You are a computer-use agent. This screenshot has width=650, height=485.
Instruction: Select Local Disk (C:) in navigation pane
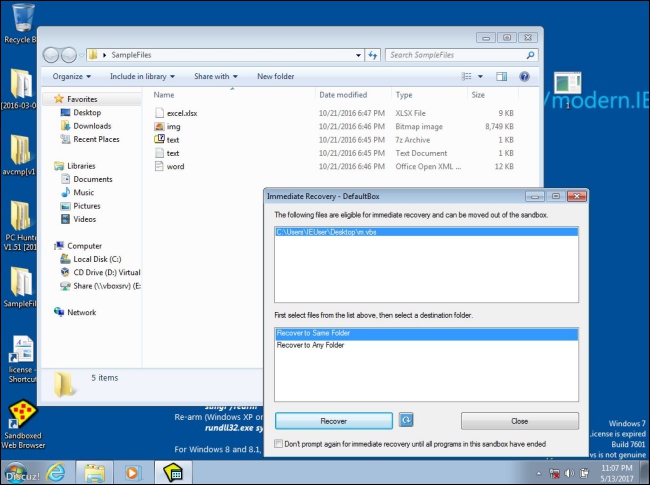97,259
